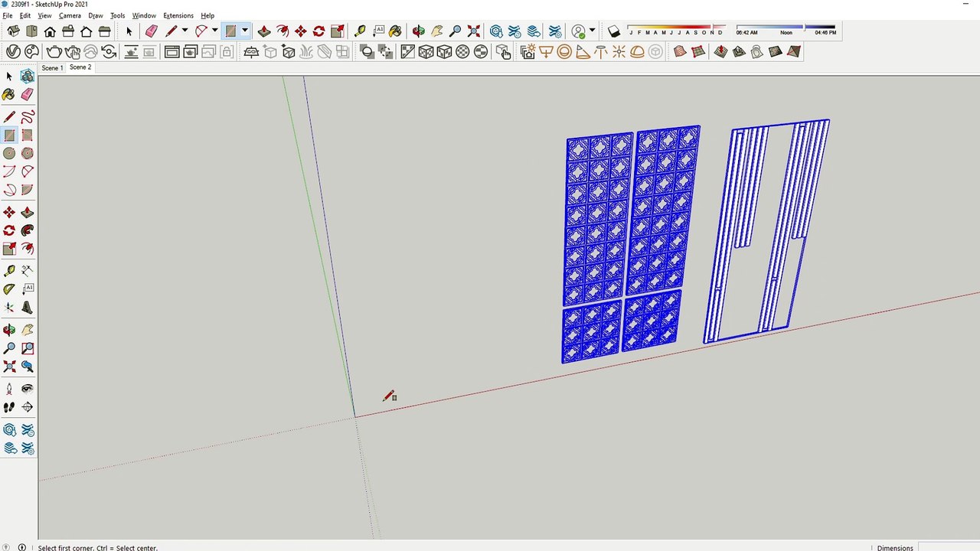Click the Dimensions measurement input box
This screenshot has height=551, width=980.
[x=948, y=547]
